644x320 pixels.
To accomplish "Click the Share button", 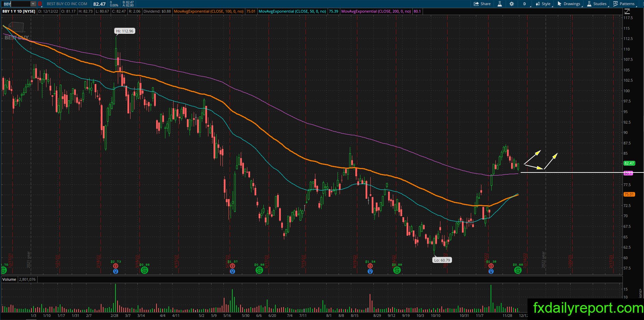I will 482,4.
